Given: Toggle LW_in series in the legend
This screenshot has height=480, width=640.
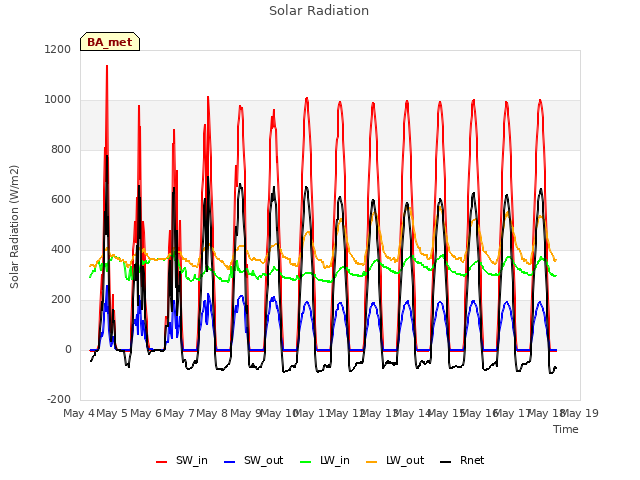Looking at the screenshot, I should pos(325,460).
